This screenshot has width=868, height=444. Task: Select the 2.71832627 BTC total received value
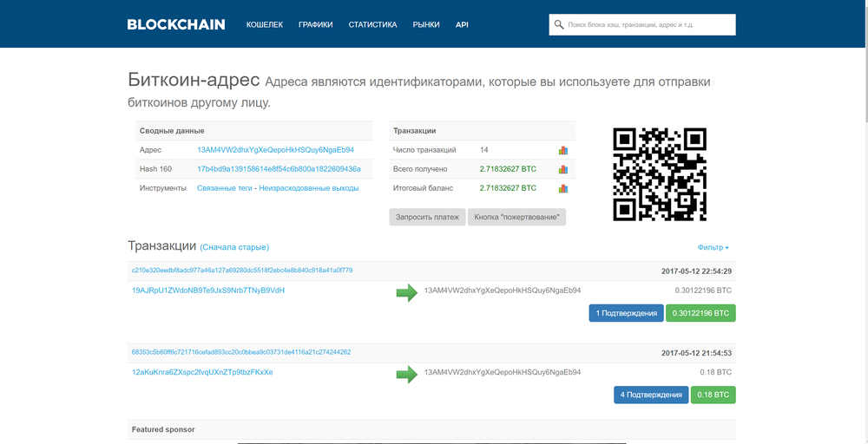click(x=508, y=169)
